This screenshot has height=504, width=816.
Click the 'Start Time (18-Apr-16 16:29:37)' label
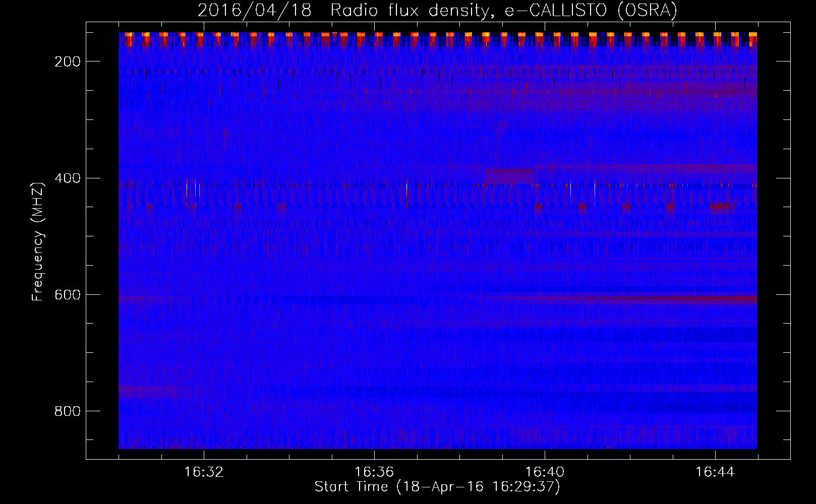pos(437,487)
